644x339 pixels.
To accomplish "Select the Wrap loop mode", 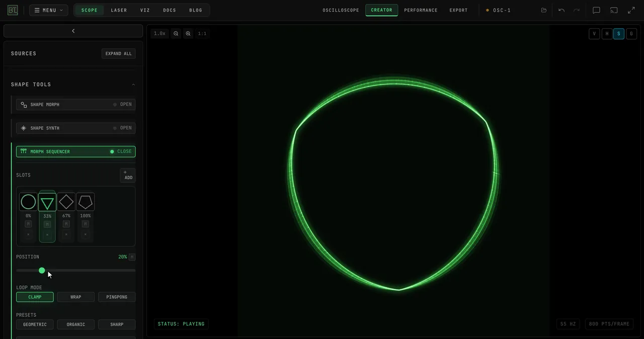I will [x=76, y=297].
